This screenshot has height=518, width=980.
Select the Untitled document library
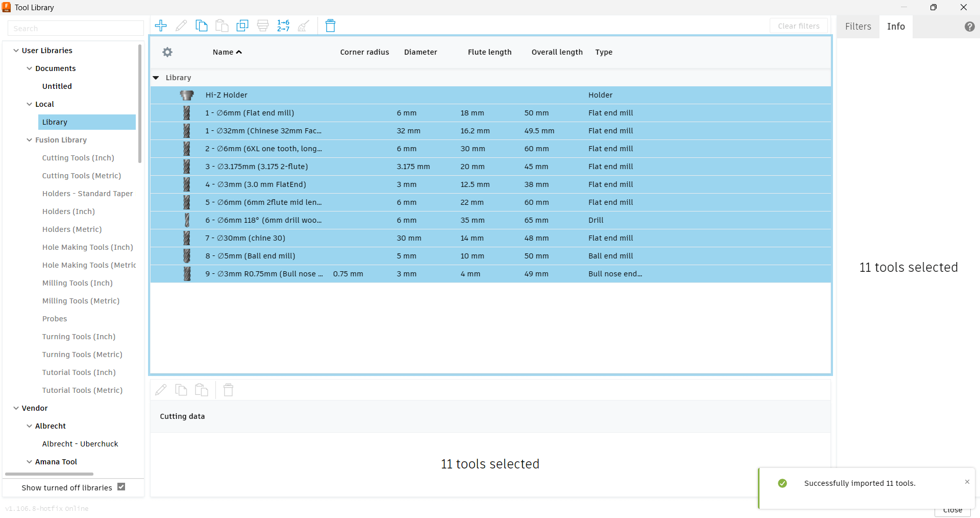[x=57, y=86]
